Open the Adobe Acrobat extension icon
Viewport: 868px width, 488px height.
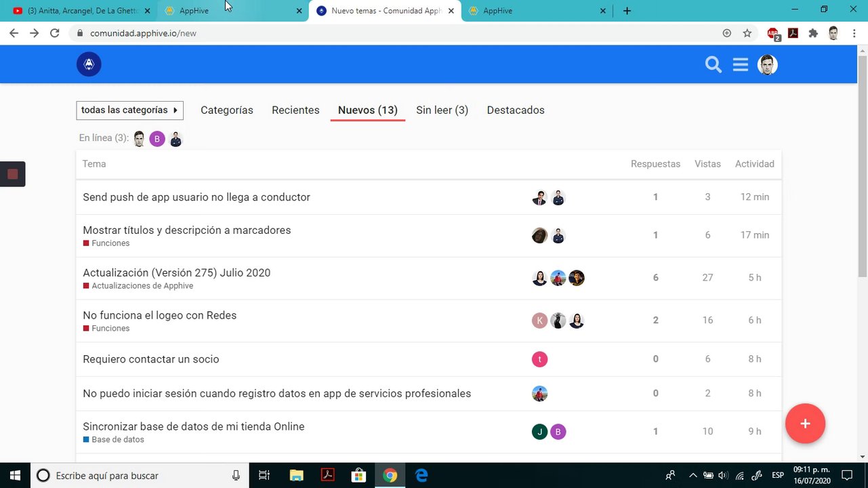pos(793,33)
